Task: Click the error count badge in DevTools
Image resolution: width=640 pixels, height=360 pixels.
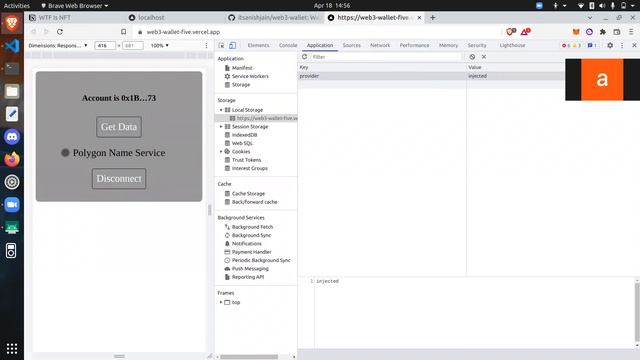Action: [566, 45]
